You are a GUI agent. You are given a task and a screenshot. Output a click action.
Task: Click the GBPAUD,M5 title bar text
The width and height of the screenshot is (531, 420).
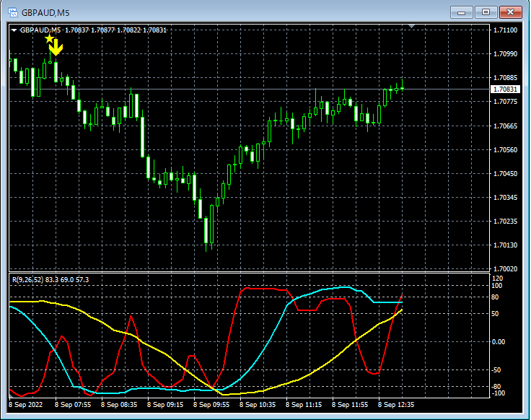(x=45, y=13)
